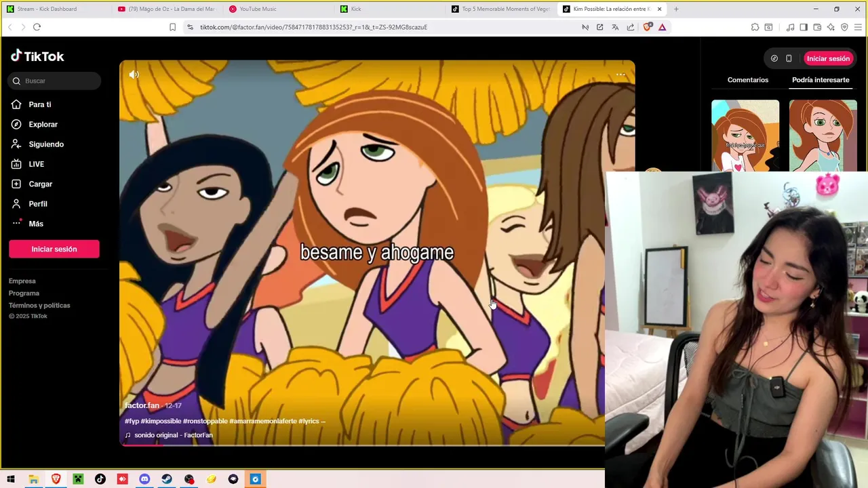
Task: Open Discord from the taskbar
Action: (144, 479)
